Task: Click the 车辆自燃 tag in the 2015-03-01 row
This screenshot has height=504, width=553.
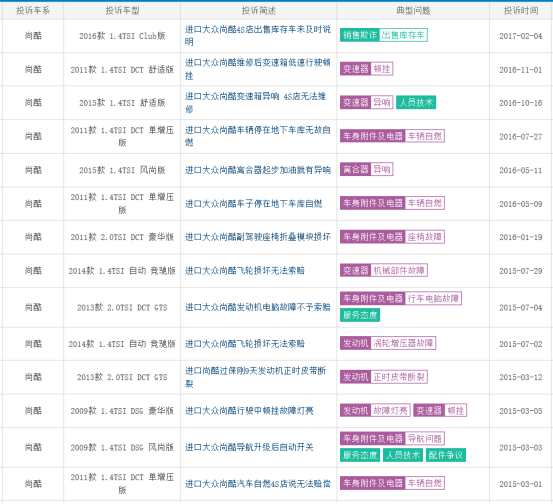Action: point(425,483)
